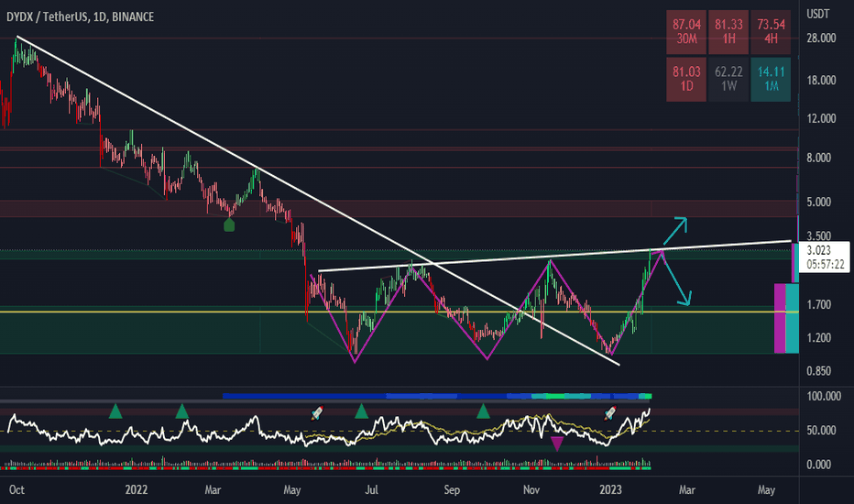Click the 1.200 price axis label
The image size is (854, 504).
click(x=818, y=338)
